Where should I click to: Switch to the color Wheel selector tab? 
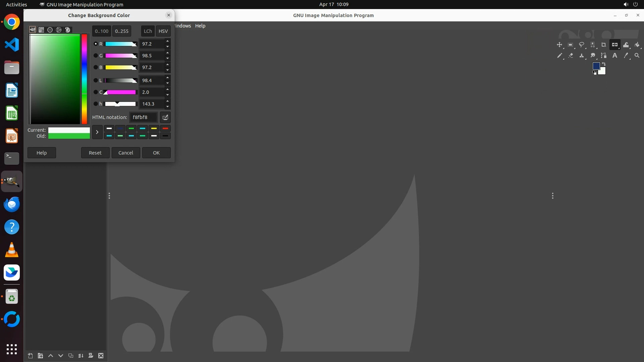click(x=59, y=30)
